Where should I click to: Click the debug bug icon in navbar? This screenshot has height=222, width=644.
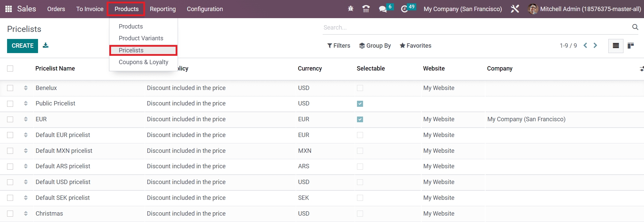351,9
